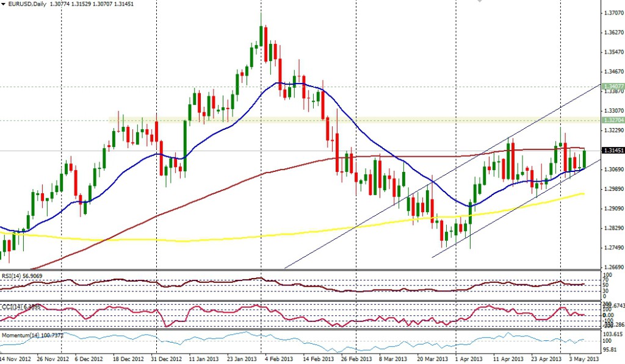Select the 1.34077 level price tag
Image resolution: width=625 pixels, height=364 pixels.
[612, 87]
